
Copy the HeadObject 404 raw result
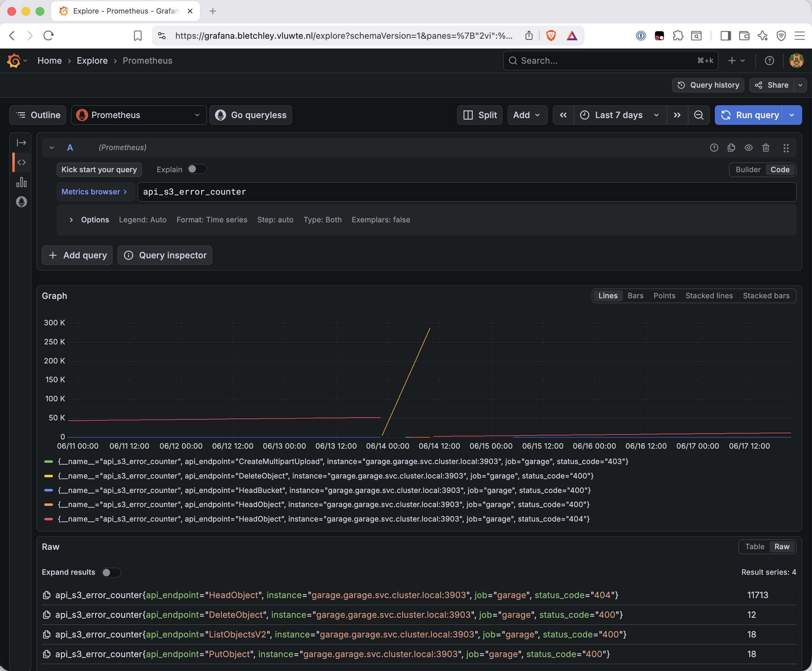tap(47, 595)
